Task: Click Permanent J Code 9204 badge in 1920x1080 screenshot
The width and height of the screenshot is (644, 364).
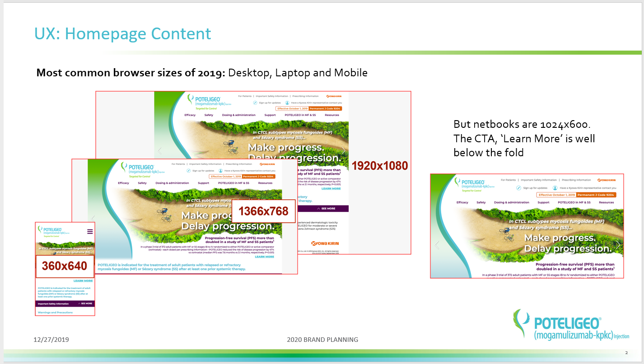Action: [x=324, y=108]
